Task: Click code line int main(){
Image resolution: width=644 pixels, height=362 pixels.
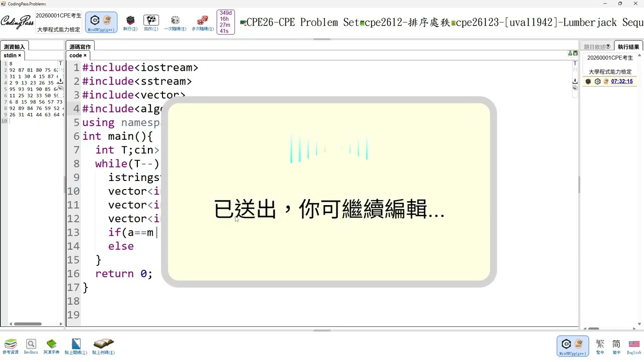Action: 117,136
